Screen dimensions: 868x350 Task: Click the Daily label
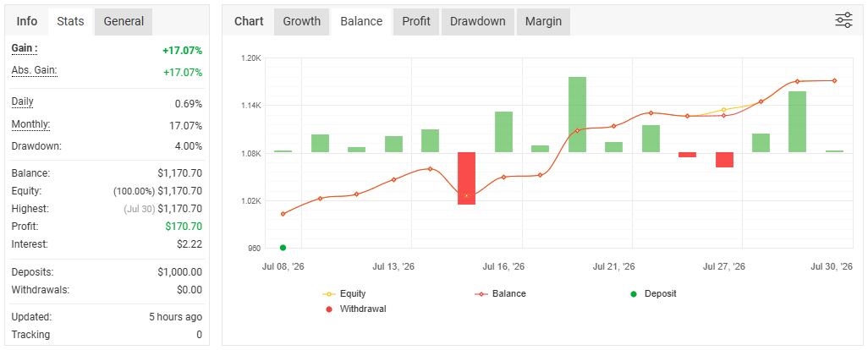pyautogui.click(x=23, y=101)
